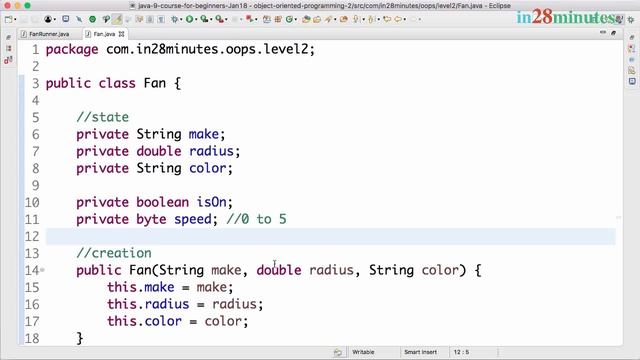Click the Debug bug icon
Screen dimensions: 640x360
[174, 19]
